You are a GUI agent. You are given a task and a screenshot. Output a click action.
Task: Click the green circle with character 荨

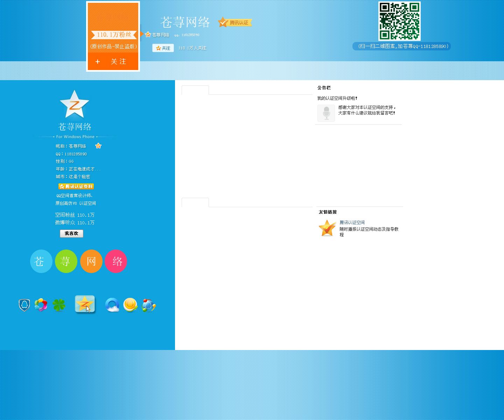tap(66, 261)
